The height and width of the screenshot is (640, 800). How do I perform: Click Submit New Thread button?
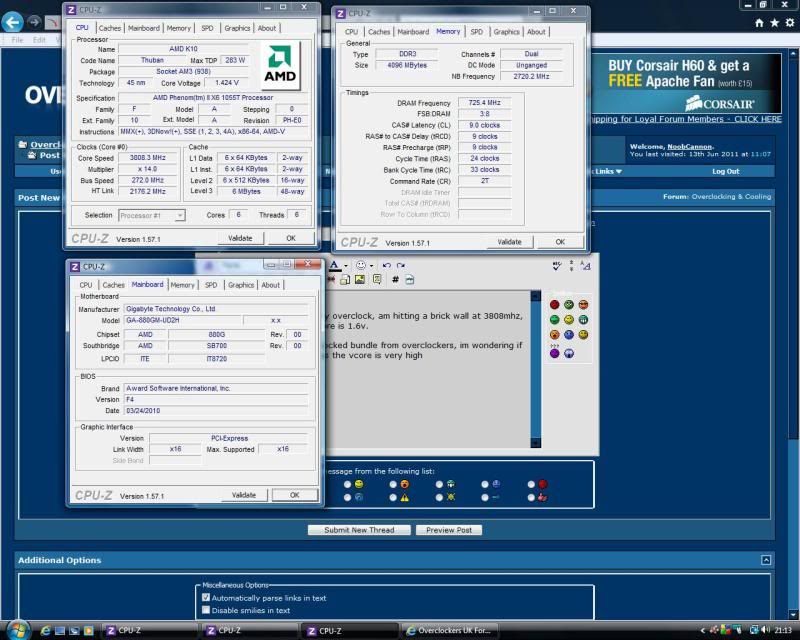click(359, 530)
